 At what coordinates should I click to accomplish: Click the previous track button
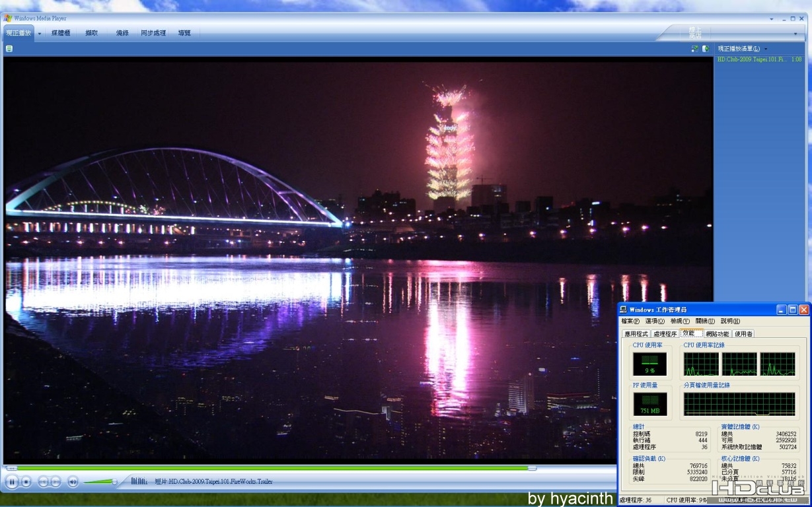click(44, 482)
